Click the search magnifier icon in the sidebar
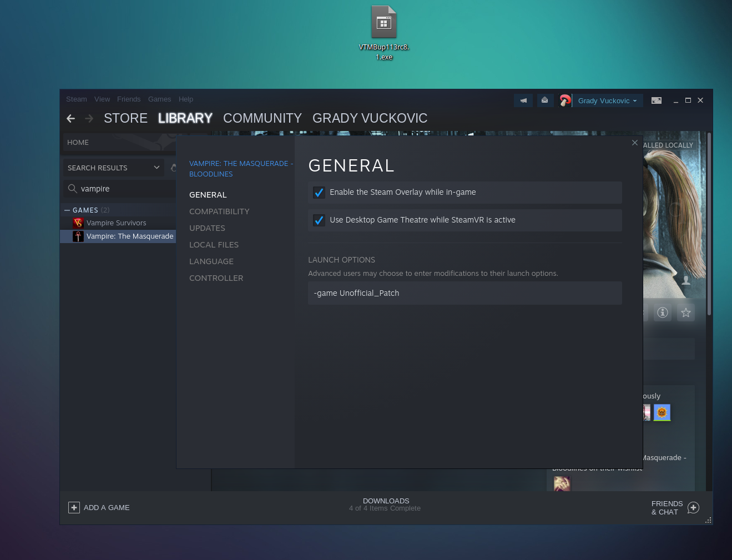732x560 pixels. (72, 189)
